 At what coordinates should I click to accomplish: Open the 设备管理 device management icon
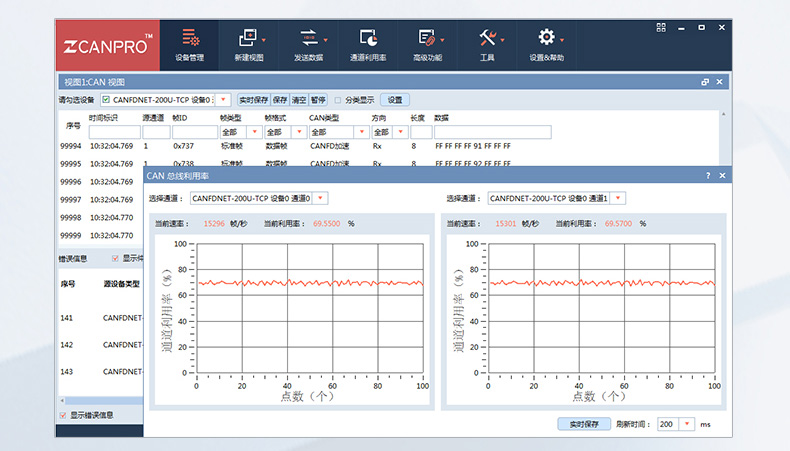pos(189,38)
